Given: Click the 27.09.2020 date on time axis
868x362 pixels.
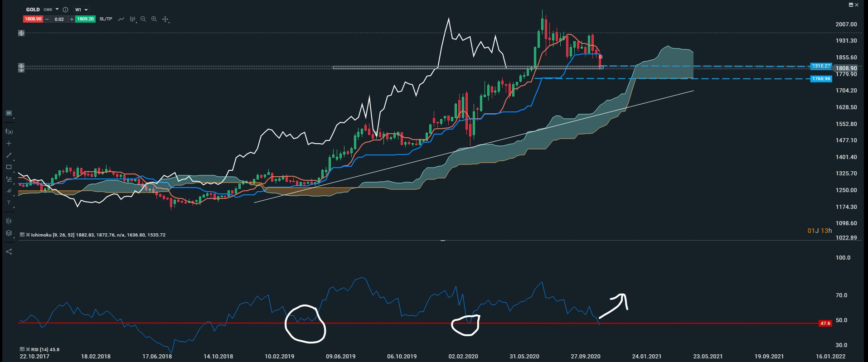Looking at the screenshot, I should 586,357.
